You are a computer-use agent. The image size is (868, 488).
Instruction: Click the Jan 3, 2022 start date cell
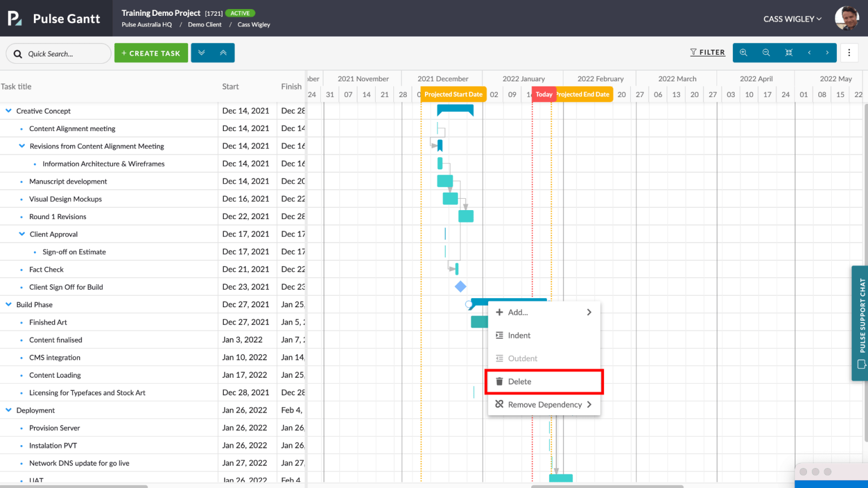pyautogui.click(x=242, y=340)
